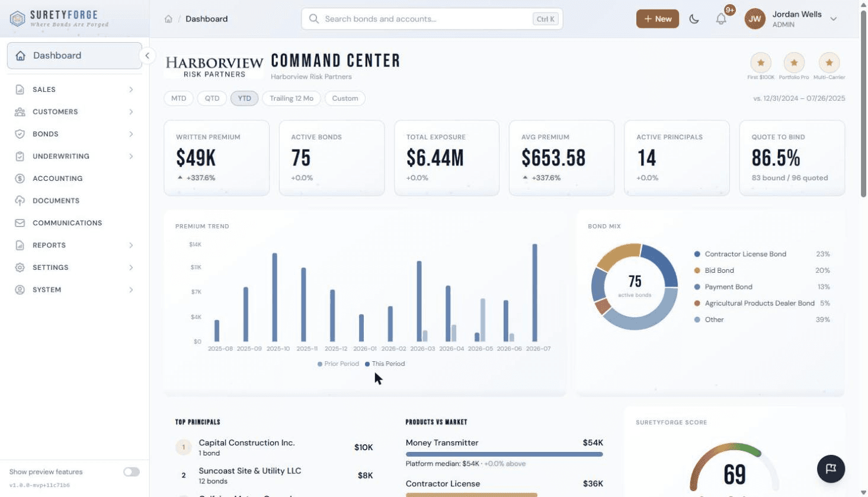This screenshot has width=868, height=497.
Task: Select the Custom period tab
Action: (345, 98)
